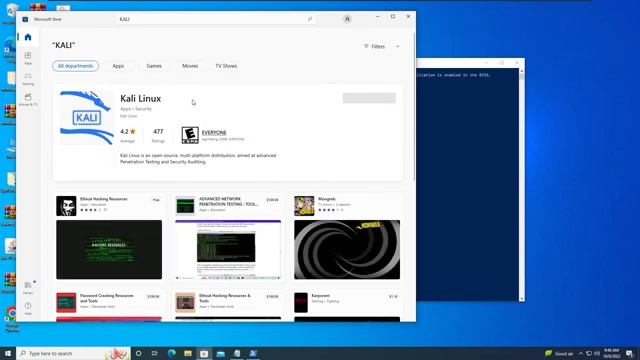640x360 pixels.
Task: Open Google Chrome desktop shortcut
Action: tap(11, 318)
